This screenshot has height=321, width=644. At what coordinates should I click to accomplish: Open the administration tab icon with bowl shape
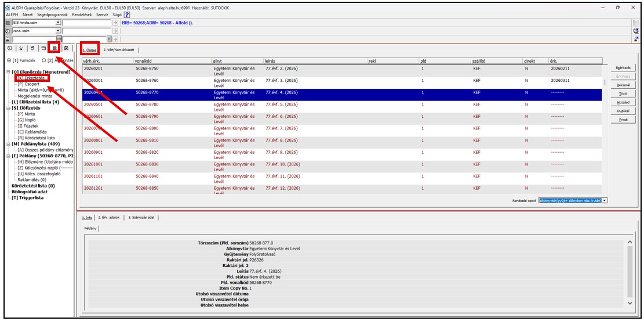(x=32, y=48)
